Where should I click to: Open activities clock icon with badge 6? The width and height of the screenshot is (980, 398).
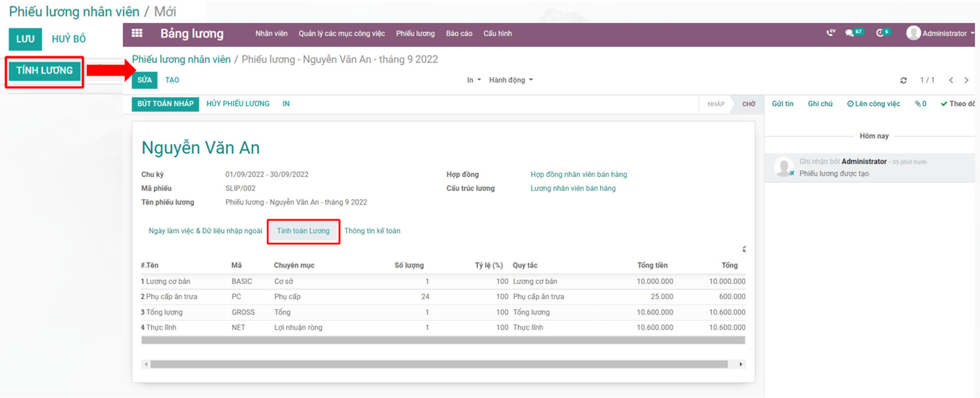(883, 33)
